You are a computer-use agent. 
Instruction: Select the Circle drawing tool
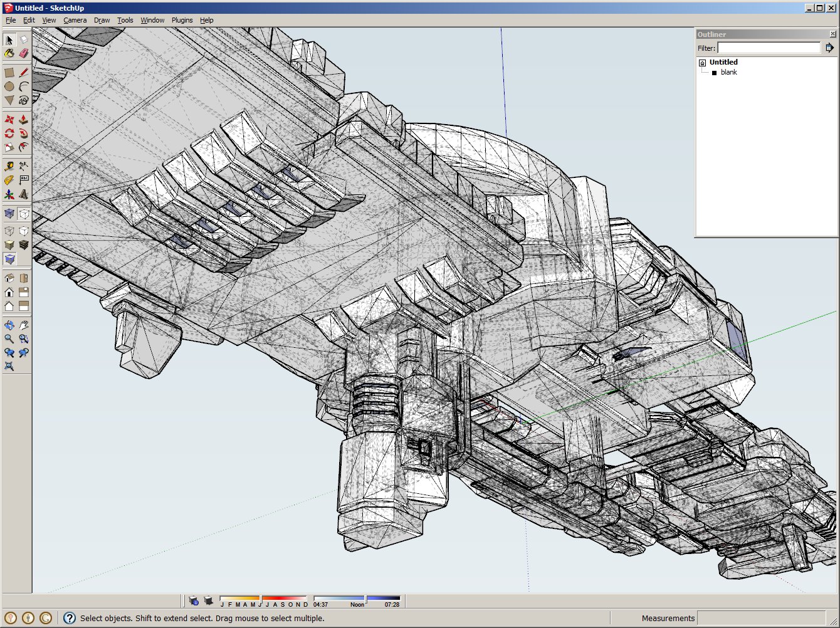[9, 86]
